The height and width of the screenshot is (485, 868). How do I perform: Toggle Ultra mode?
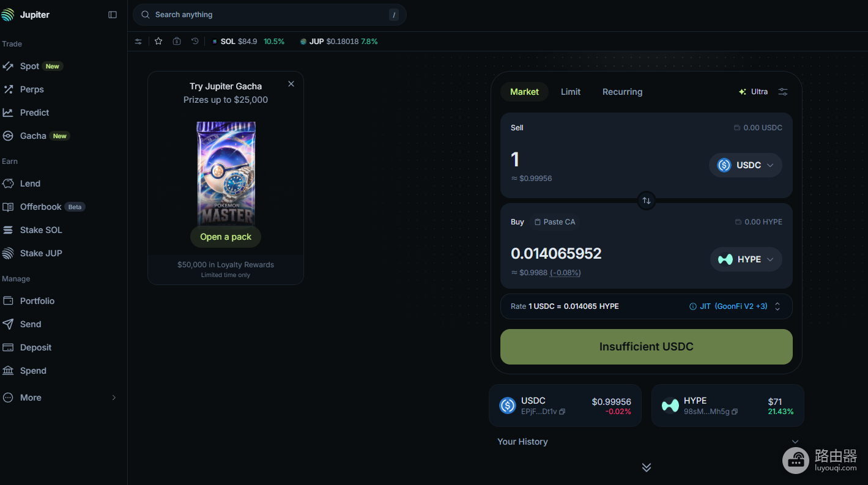753,92
